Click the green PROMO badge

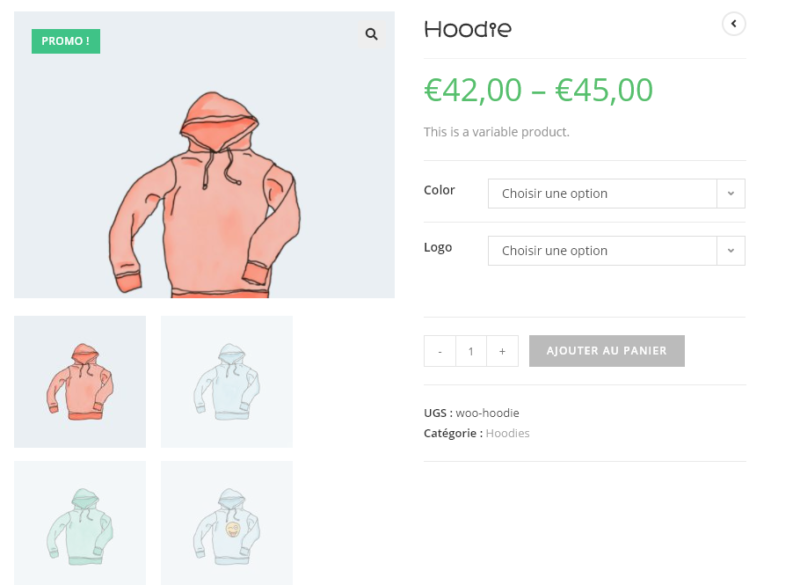click(66, 41)
